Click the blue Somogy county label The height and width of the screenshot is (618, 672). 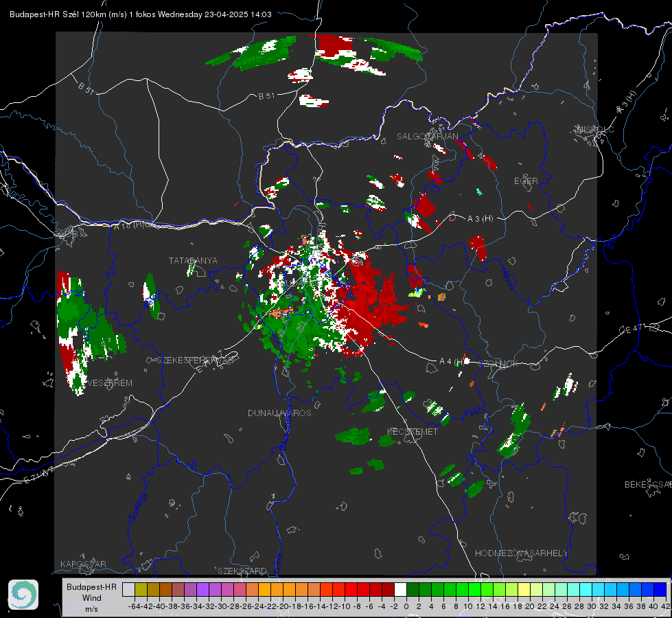click(138, 506)
